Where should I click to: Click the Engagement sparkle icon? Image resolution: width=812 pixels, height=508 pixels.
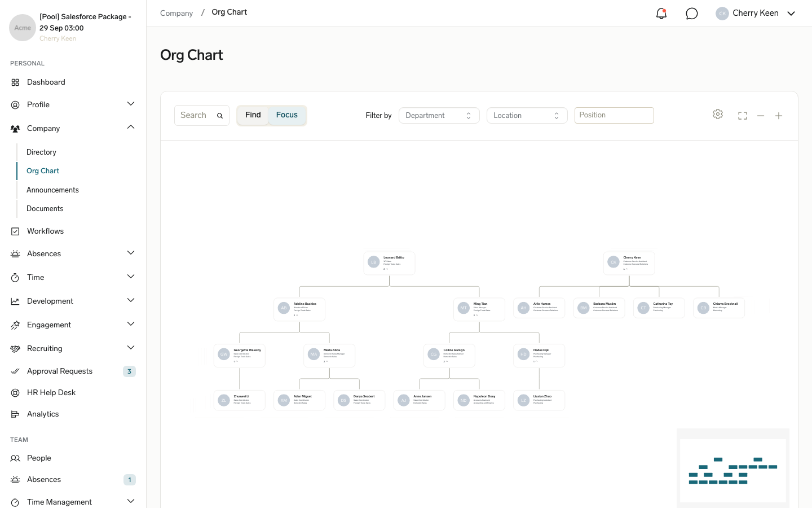click(15, 325)
